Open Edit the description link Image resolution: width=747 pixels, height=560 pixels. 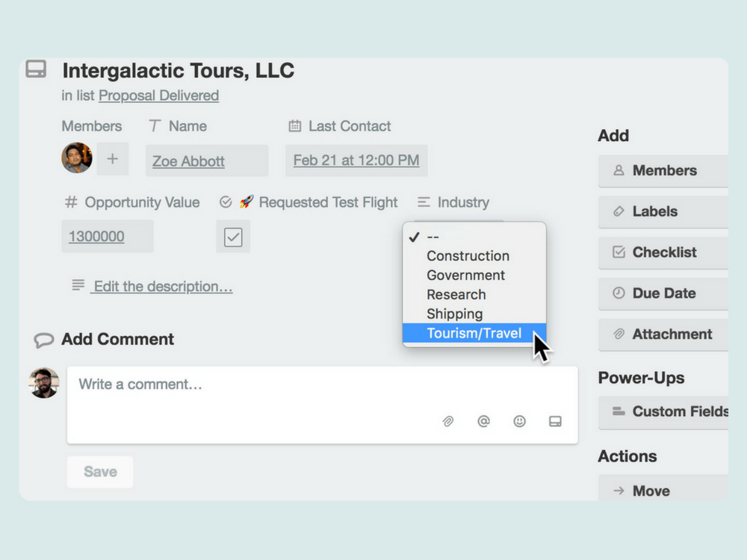pyautogui.click(x=163, y=287)
